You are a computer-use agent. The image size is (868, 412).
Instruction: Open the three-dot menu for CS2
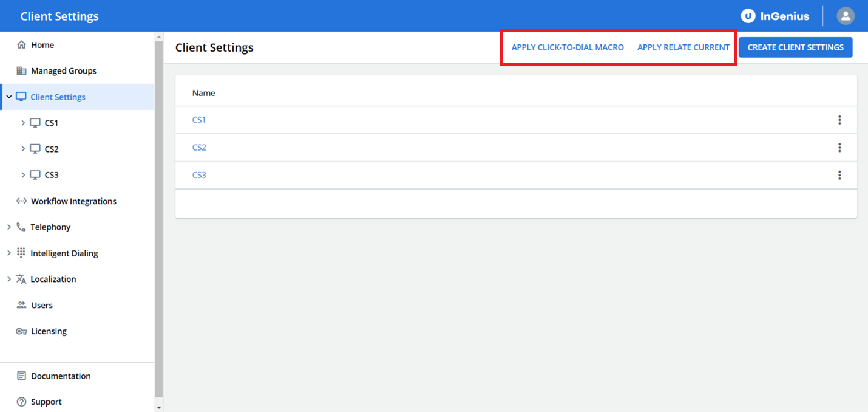[x=839, y=148]
